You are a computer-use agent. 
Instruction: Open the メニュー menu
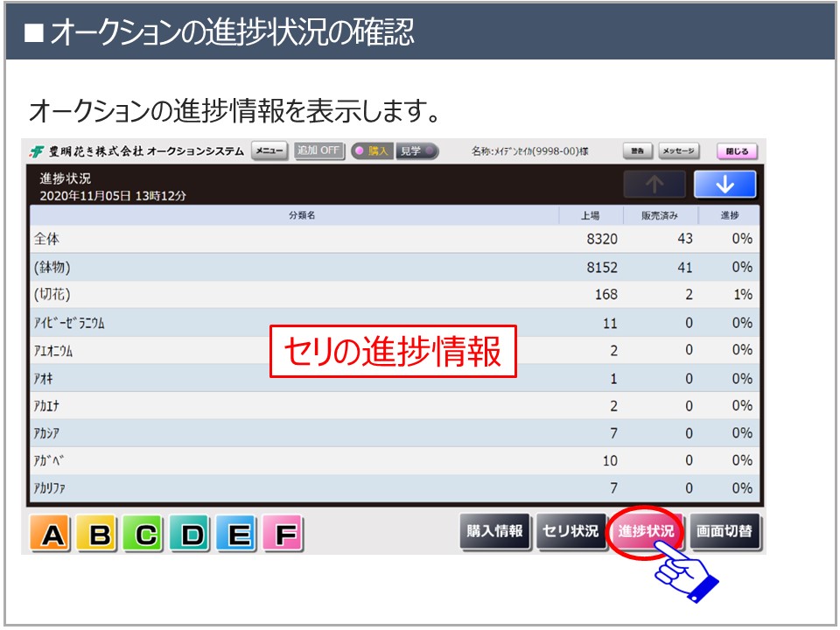coord(270,150)
